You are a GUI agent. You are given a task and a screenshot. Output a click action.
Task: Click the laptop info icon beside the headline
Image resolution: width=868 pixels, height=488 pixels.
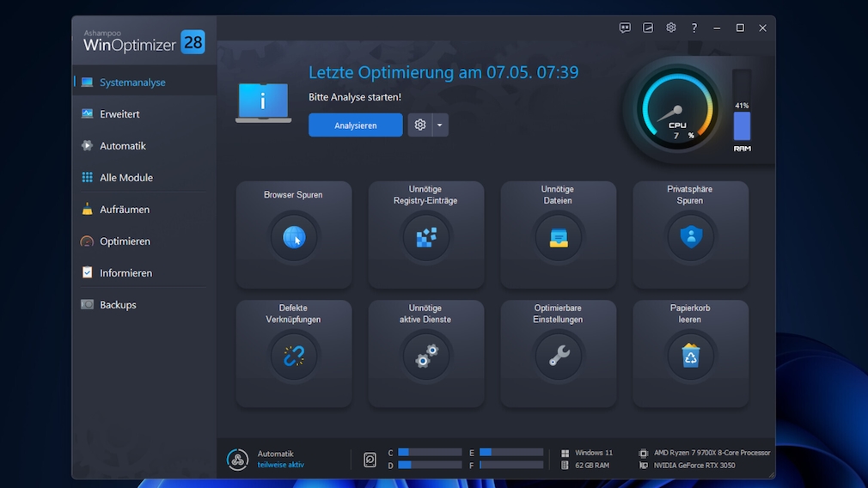click(264, 102)
